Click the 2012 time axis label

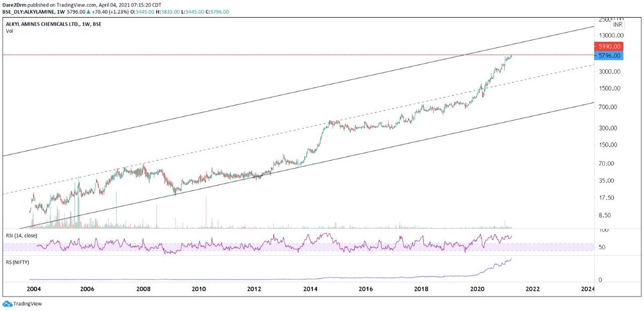[254, 288]
